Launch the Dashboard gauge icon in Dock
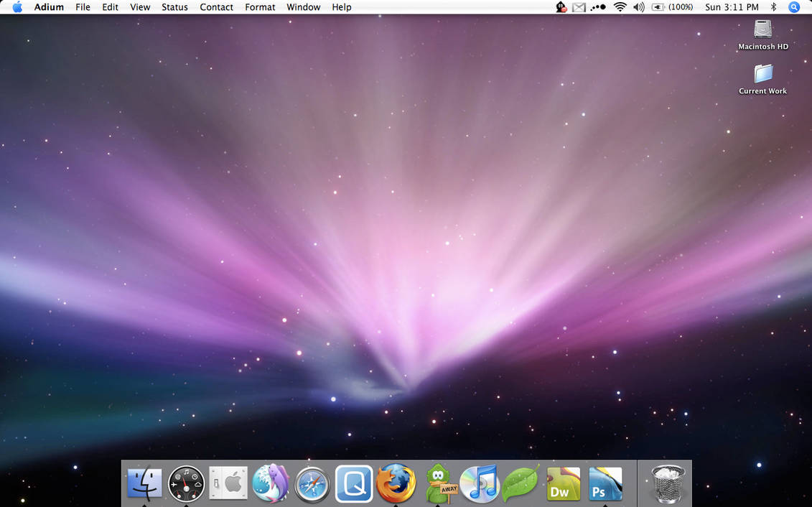812x507 pixels. tap(187, 484)
